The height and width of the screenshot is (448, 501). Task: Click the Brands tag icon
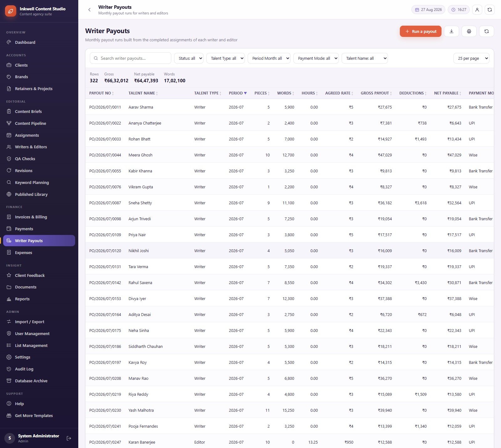pos(9,77)
